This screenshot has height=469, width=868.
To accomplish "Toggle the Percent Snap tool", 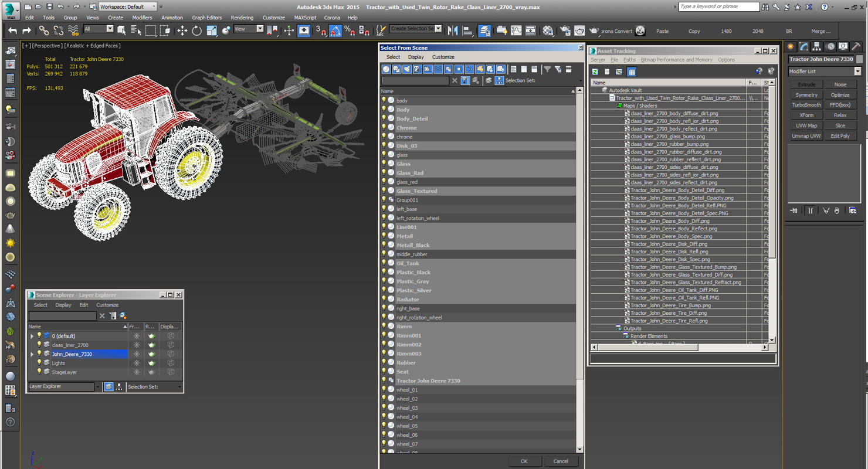I will click(x=350, y=30).
